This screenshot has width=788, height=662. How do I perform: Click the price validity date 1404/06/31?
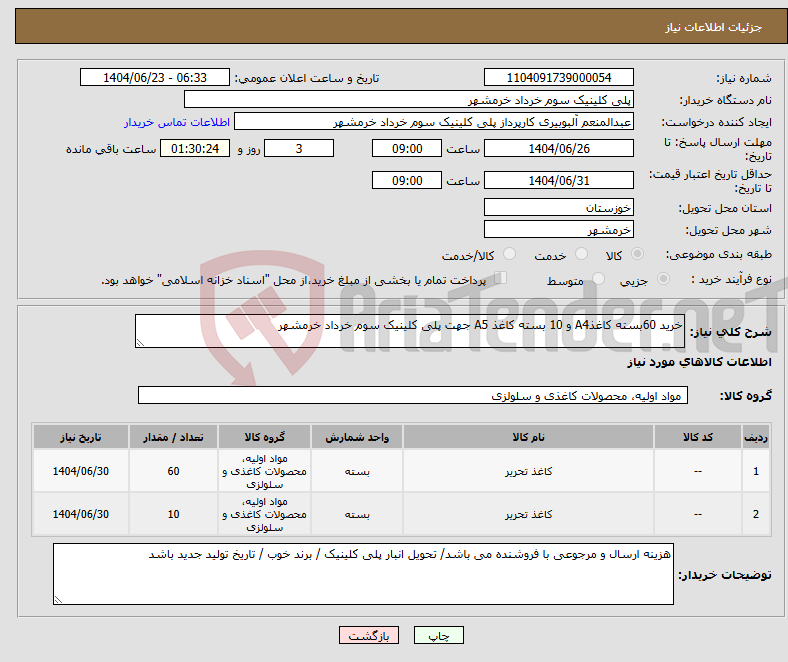(x=559, y=180)
